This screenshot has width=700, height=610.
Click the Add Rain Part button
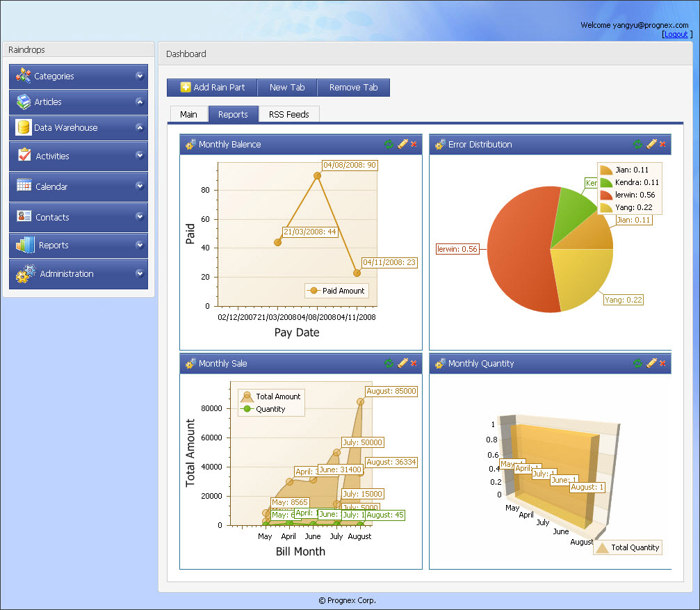(x=212, y=88)
